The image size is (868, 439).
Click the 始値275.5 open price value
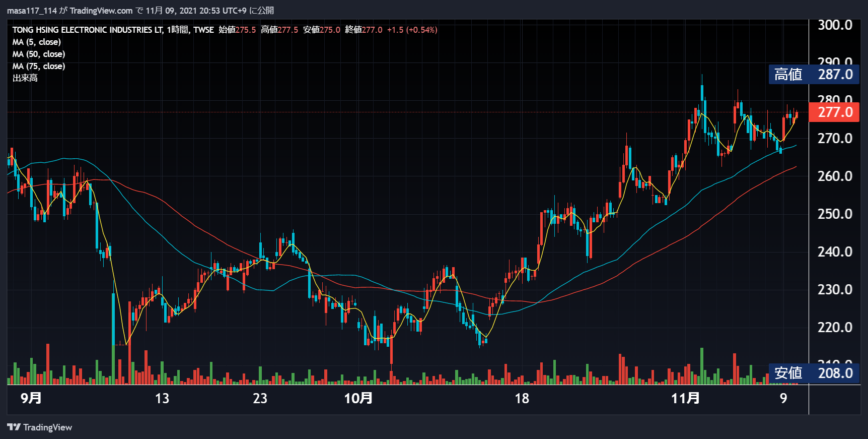coord(237,30)
